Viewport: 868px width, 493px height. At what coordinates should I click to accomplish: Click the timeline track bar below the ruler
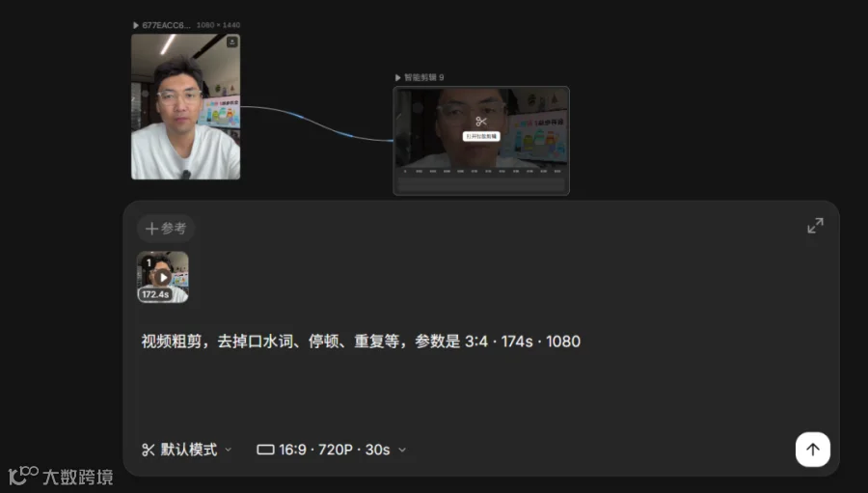[481, 184]
